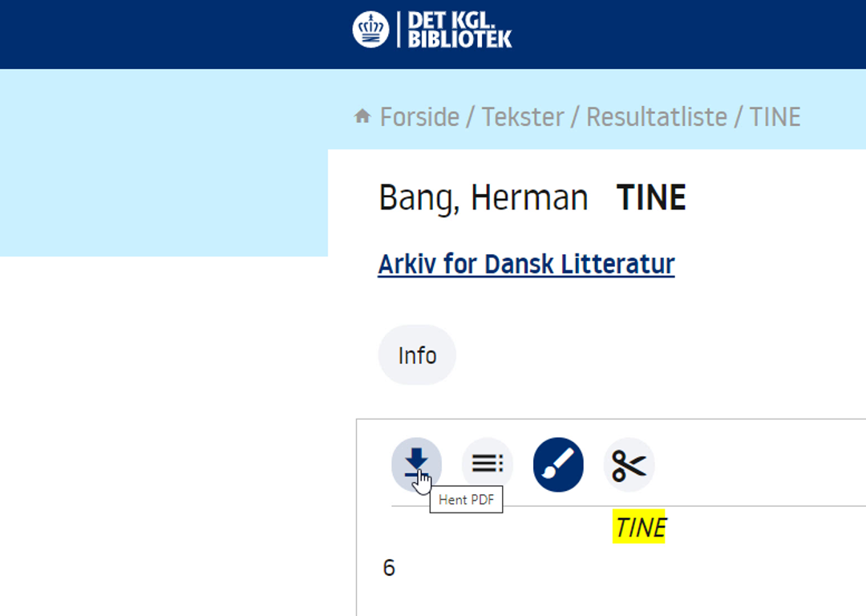The width and height of the screenshot is (866, 616).
Task: Open the Arkiv for Dansk Litteratur link
Action: (526, 264)
